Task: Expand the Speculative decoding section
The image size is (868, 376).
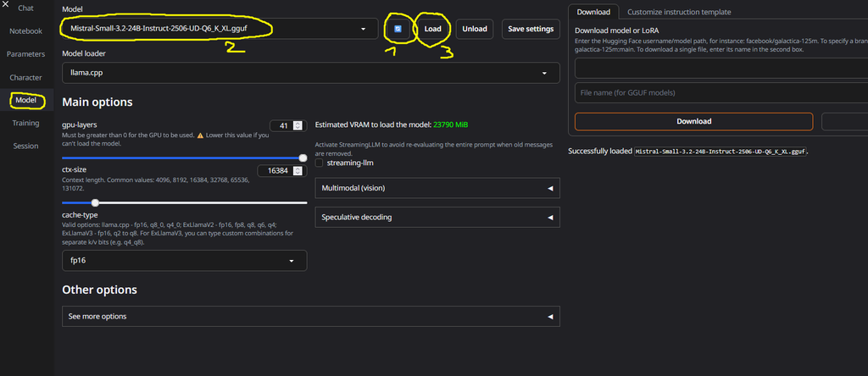Action: point(437,217)
